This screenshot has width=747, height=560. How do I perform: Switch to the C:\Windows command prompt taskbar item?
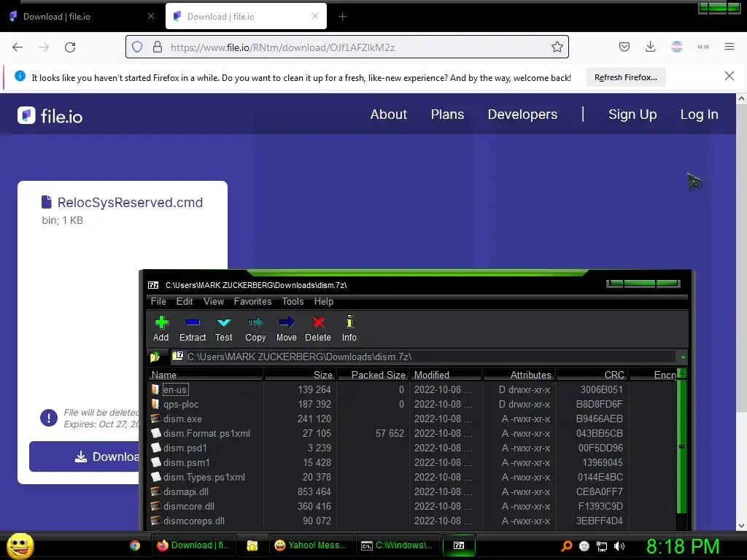click(398, 545)
